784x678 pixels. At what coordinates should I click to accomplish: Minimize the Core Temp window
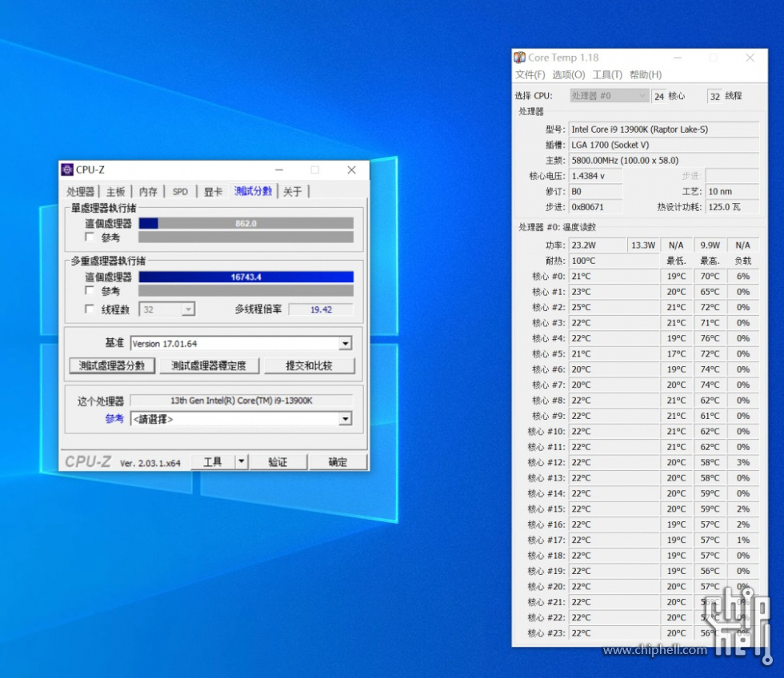(678, 58)
